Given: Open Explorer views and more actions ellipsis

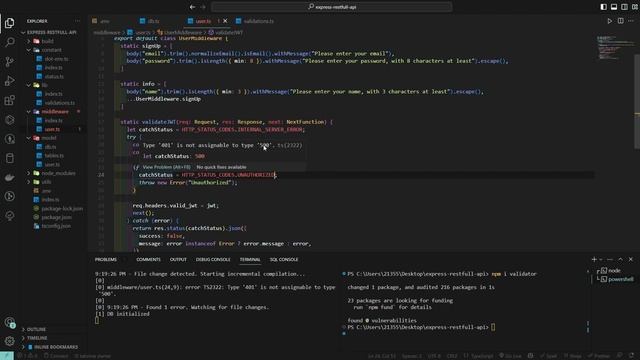Looking at the screenshot, I should coord(77,21).
